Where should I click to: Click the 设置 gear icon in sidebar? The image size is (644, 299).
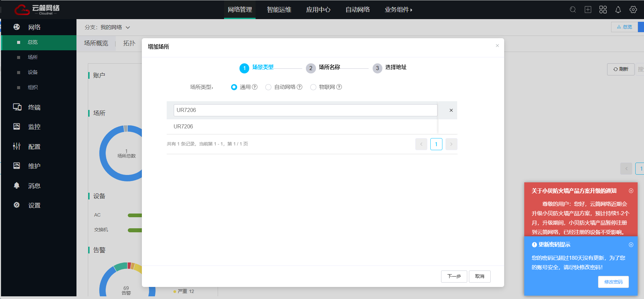(x=17, y=205)
